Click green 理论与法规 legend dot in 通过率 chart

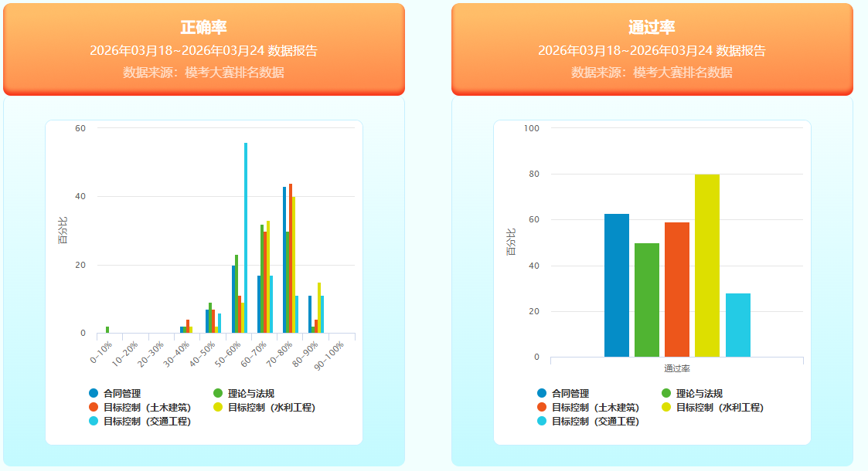(667, 393)
